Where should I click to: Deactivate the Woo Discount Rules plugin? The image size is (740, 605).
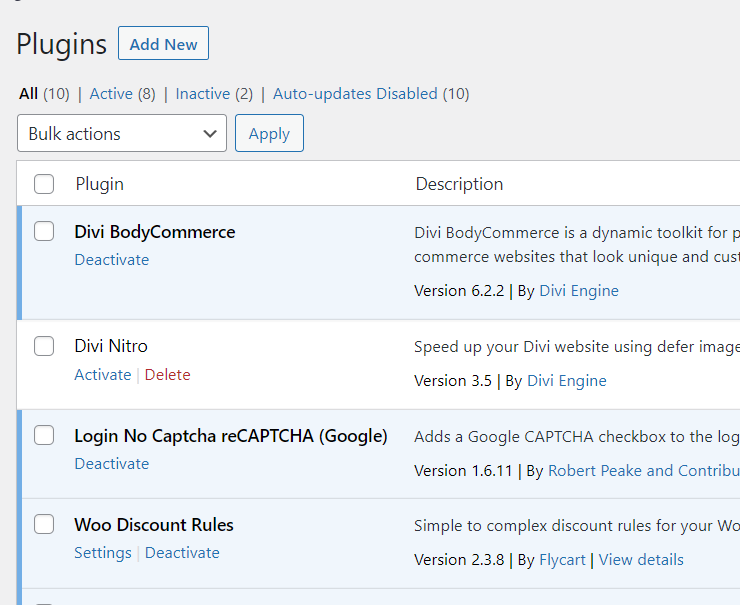[x=182, y=553]
